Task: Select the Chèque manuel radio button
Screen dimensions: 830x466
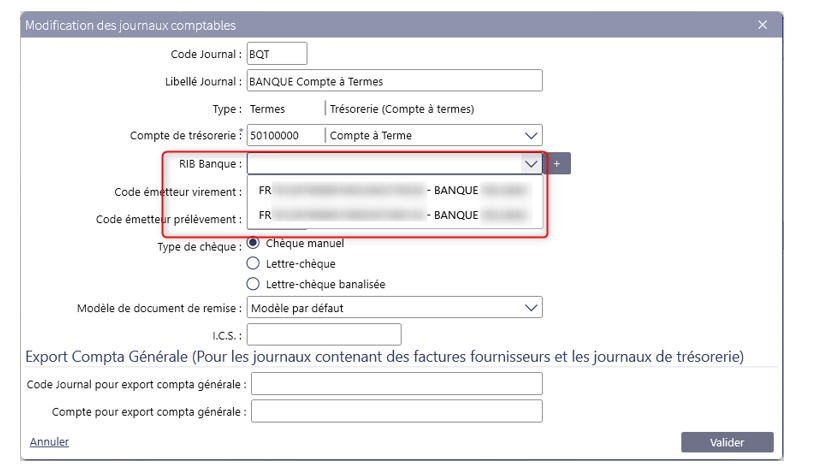Action: 253,243
